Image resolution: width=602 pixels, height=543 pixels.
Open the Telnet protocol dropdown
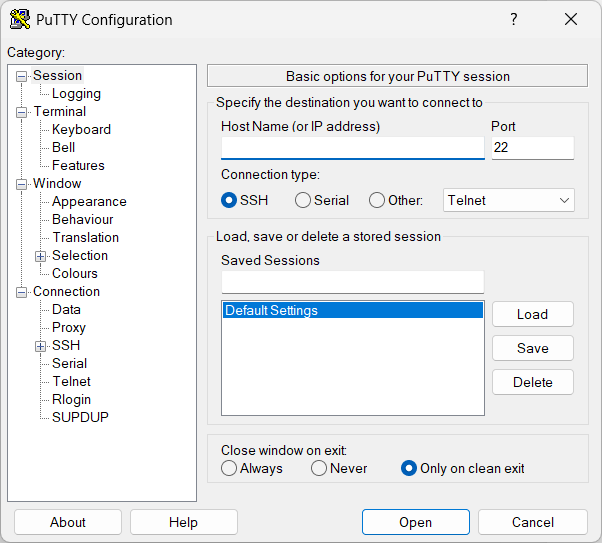[508, 200]
